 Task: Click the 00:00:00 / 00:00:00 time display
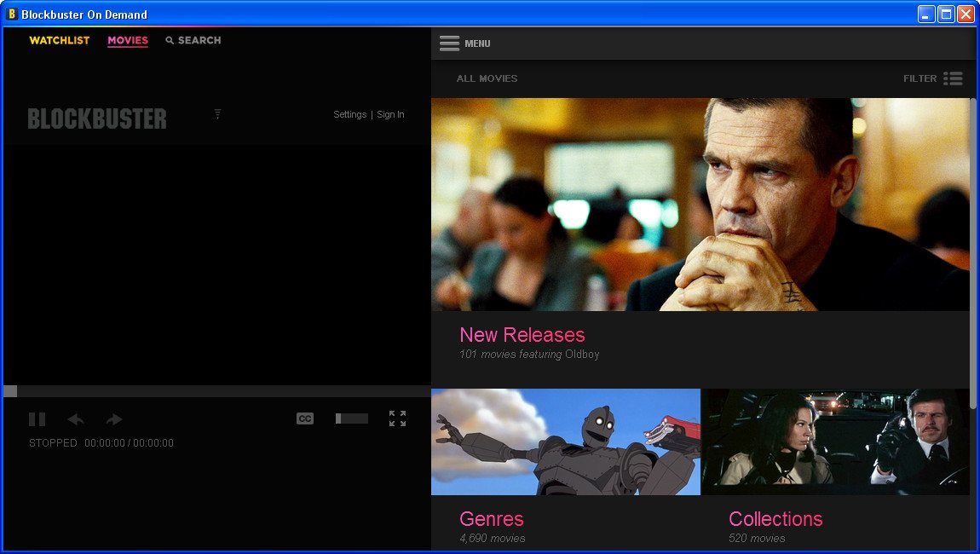pos(129,442)
